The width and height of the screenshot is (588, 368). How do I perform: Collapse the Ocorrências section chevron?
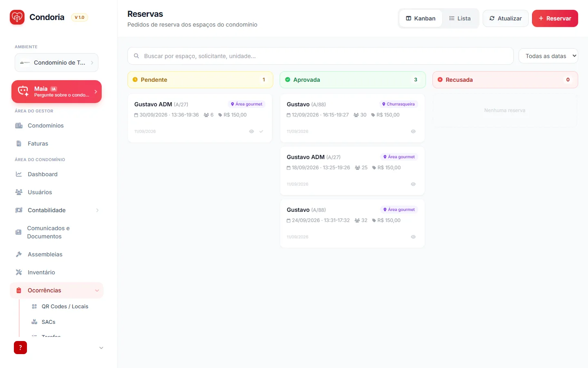click(97, 290)
